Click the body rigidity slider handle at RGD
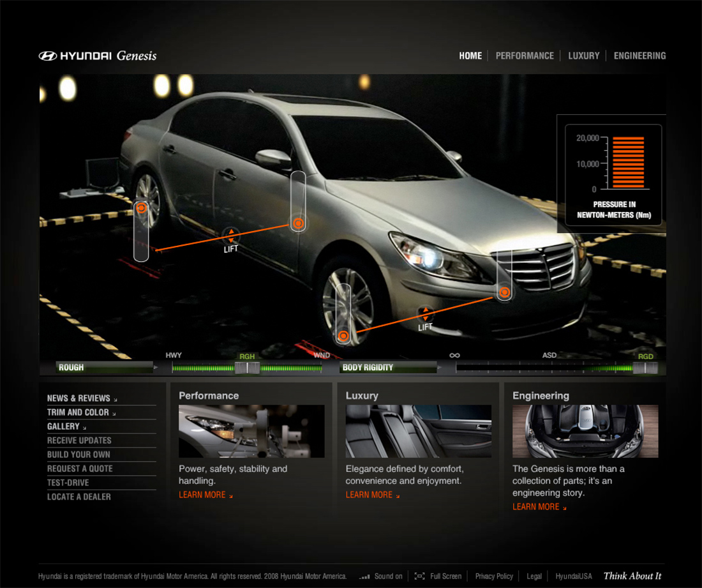Viewport: 702px width, 588px height. tap(645, 368)
